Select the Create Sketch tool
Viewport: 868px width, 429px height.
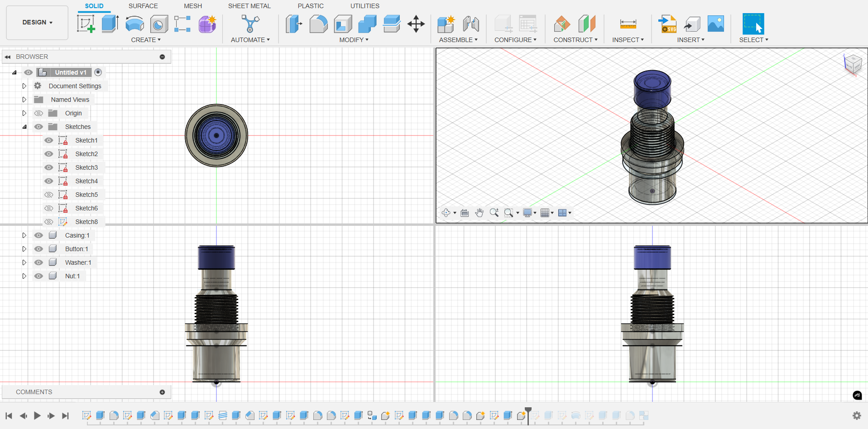86,24
